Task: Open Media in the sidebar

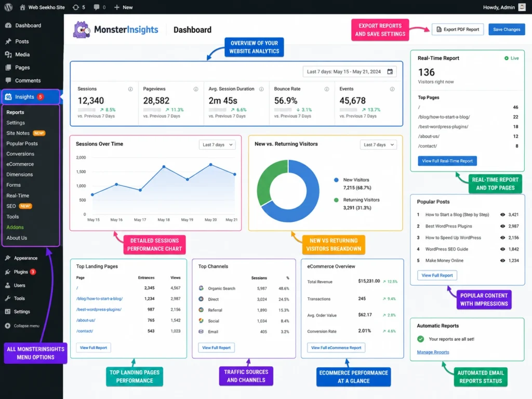Action: tap(18, 54)
